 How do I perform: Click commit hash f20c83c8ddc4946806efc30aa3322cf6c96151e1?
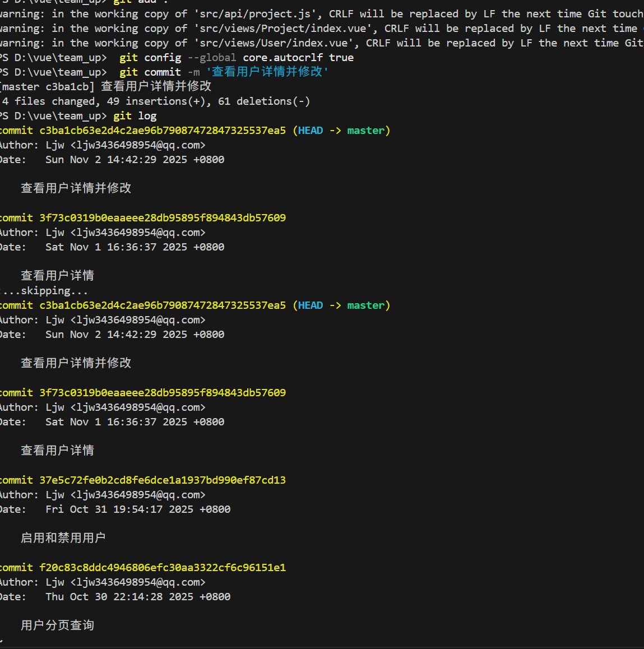point(162,568)
